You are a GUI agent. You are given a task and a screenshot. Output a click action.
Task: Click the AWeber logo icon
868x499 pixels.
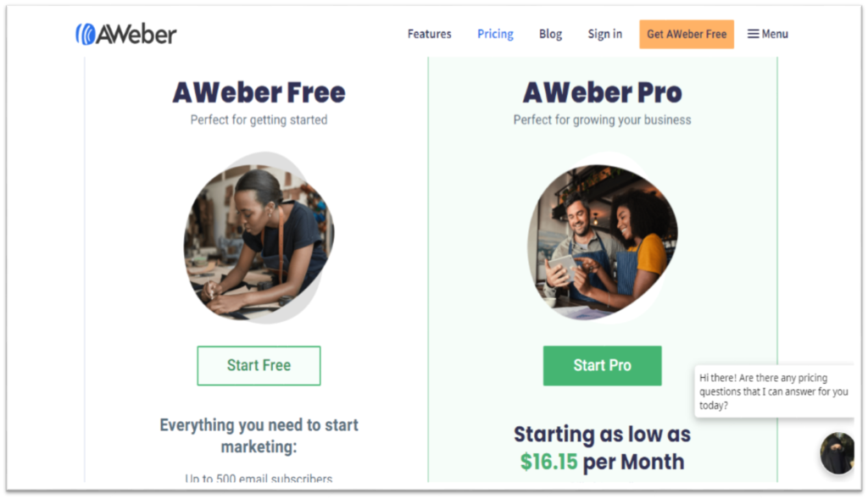(86, 34)
